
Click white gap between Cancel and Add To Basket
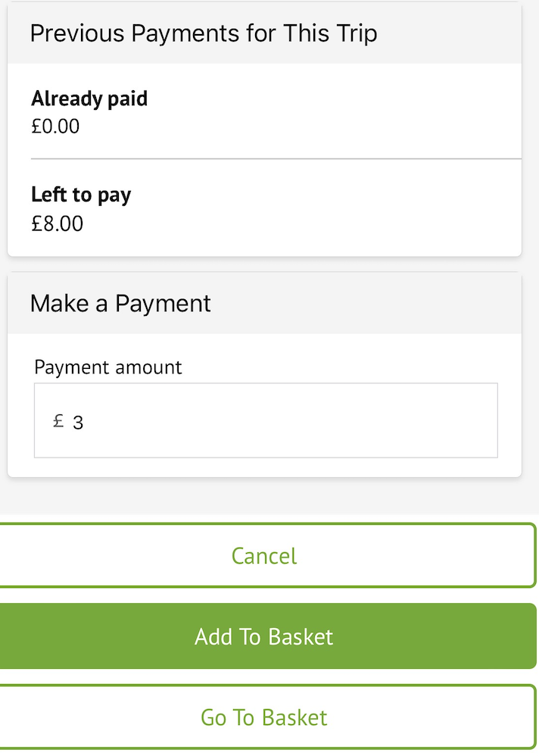tap(265, 595)
